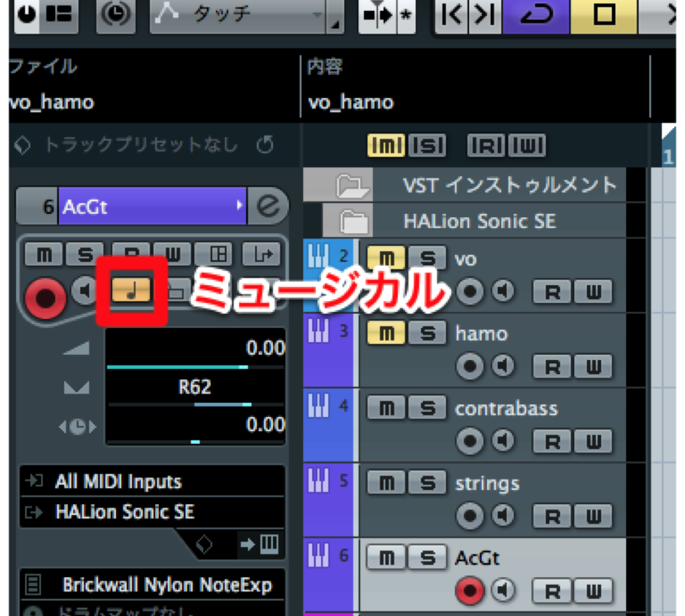The image size is (685, 616).
Task: Click the musical timebase note icon
Action: point(131,290)
